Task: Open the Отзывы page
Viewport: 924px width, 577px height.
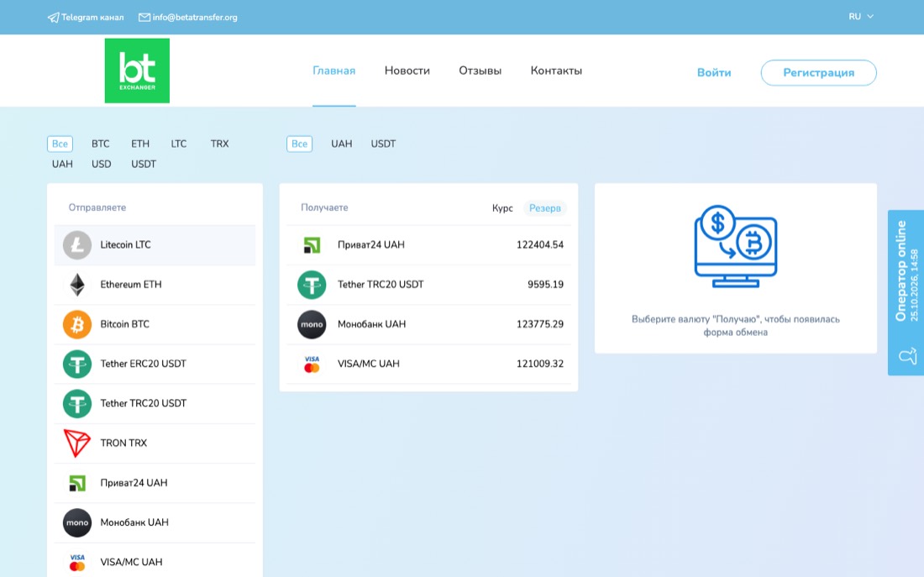Action: pyautogui.click(x=480, y=71)
